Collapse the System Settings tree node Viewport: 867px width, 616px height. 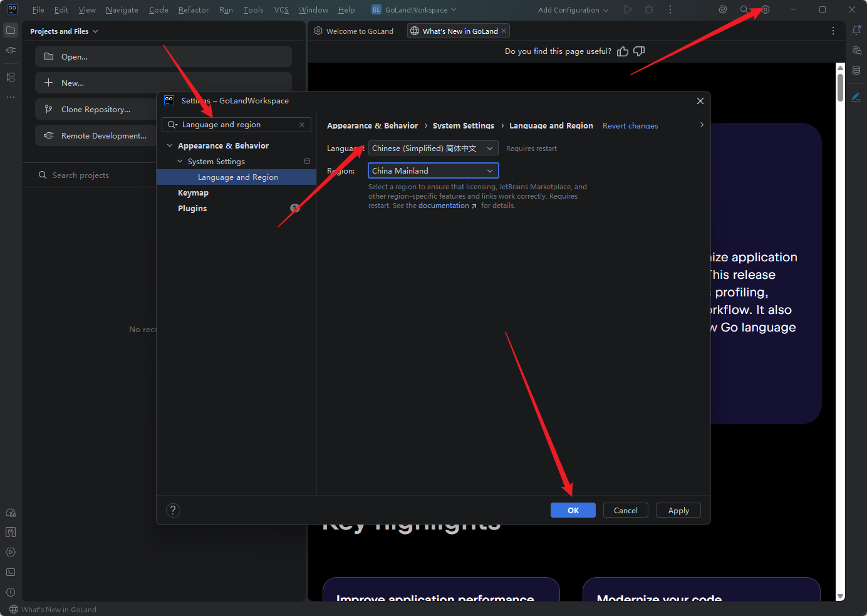pos(180,161)
